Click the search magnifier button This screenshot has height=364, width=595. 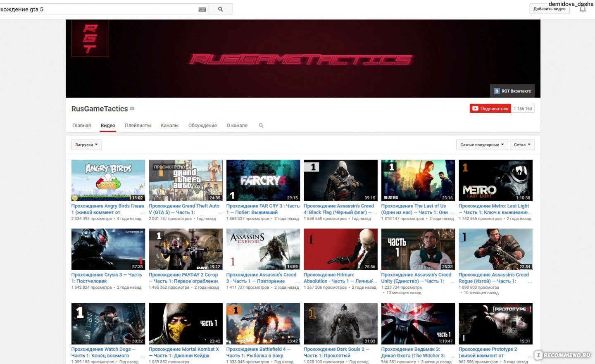click(x=220, y=9)
